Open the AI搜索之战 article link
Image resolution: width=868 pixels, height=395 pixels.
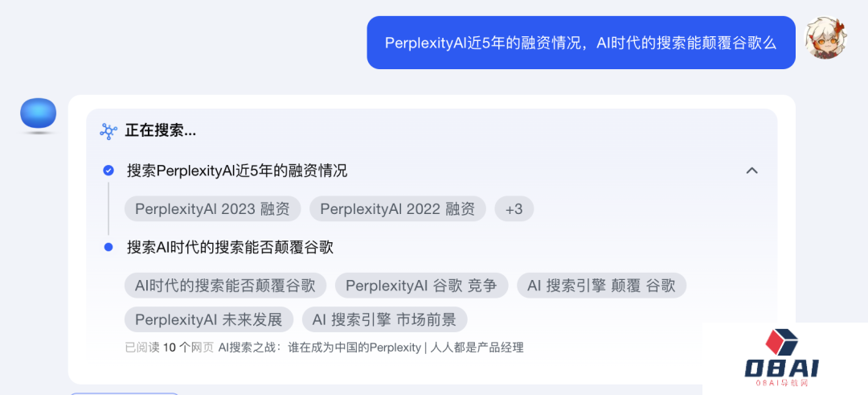[x=371, y=348]
